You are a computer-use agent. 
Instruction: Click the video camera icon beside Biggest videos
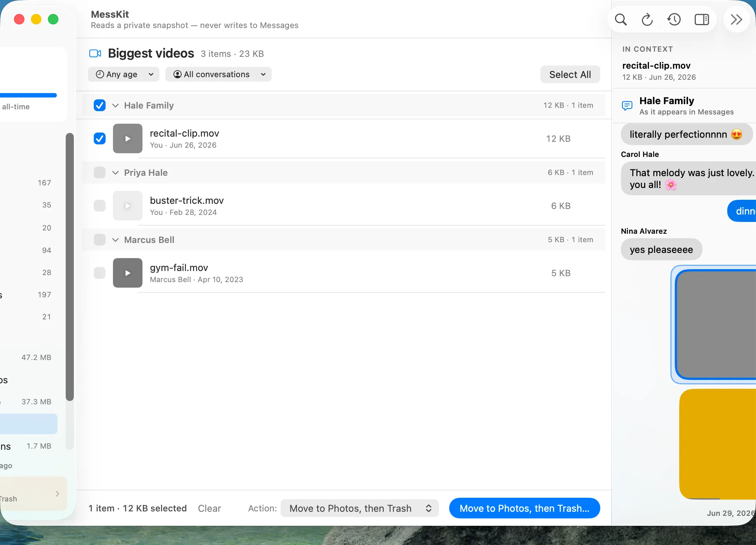[x=95, y=54]
